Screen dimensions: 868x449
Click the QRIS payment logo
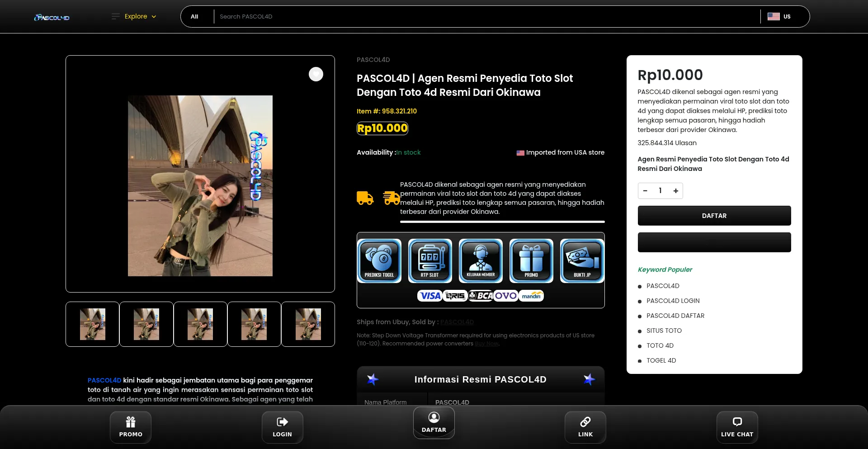tap(455, 296)
